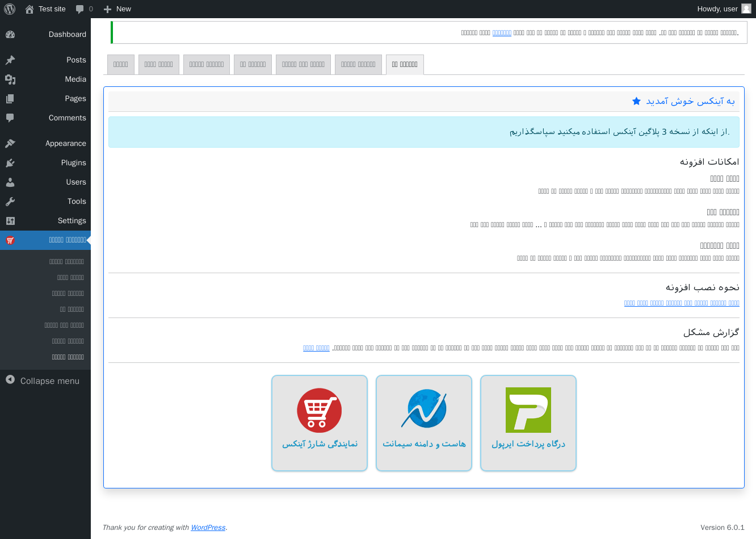Click the Version 6.0.1 footer text
This screenshot has width=756, height=539.
(x=723, y=528)
